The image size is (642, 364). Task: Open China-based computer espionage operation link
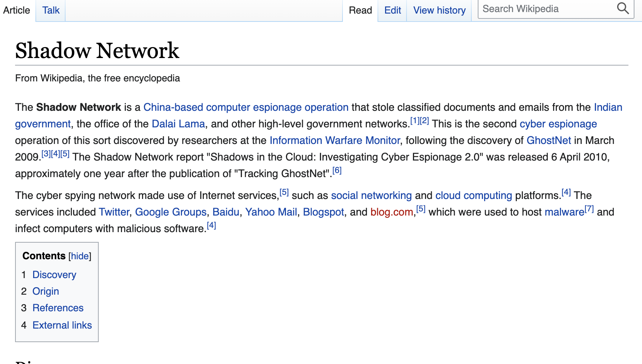click(x=246, y=107)
